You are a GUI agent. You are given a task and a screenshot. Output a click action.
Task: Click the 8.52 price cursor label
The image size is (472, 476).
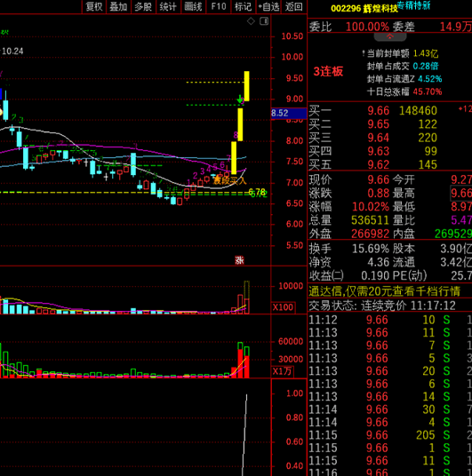point(289,114)
